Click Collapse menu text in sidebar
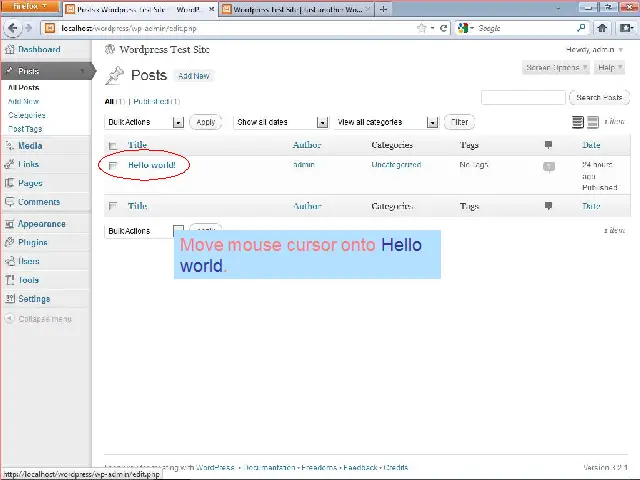Screen dimensions: 640x480 click(45, 319)
